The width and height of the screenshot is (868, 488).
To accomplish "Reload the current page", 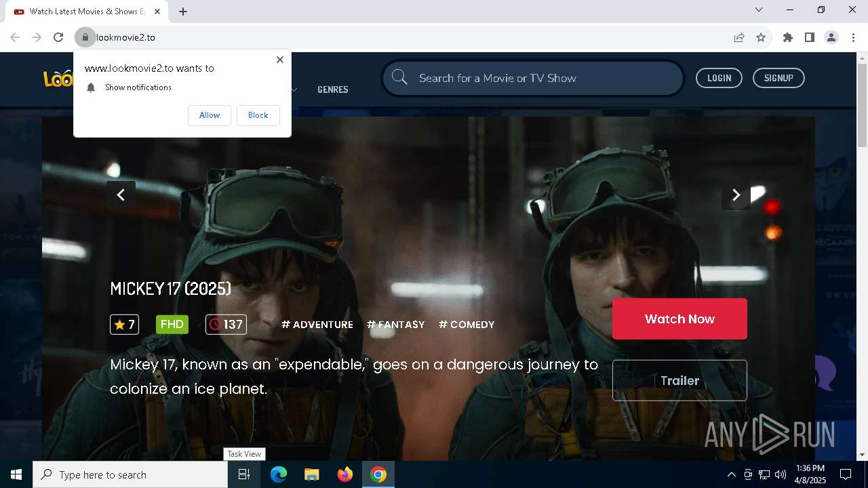I will (x=58, y=37).
